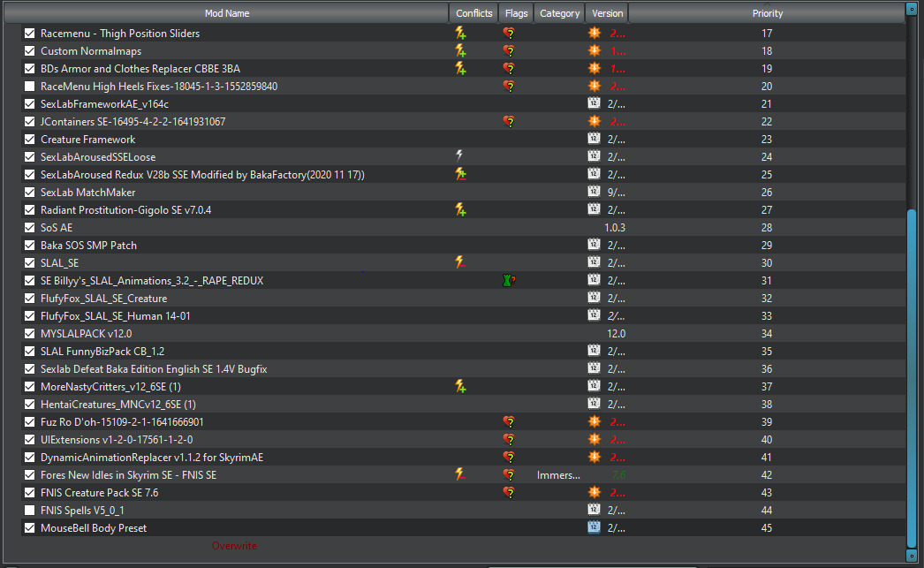Click flag icon for FNIS Creature Pack SE 7.6
The image size is (924, 568).
pos(509,493)
